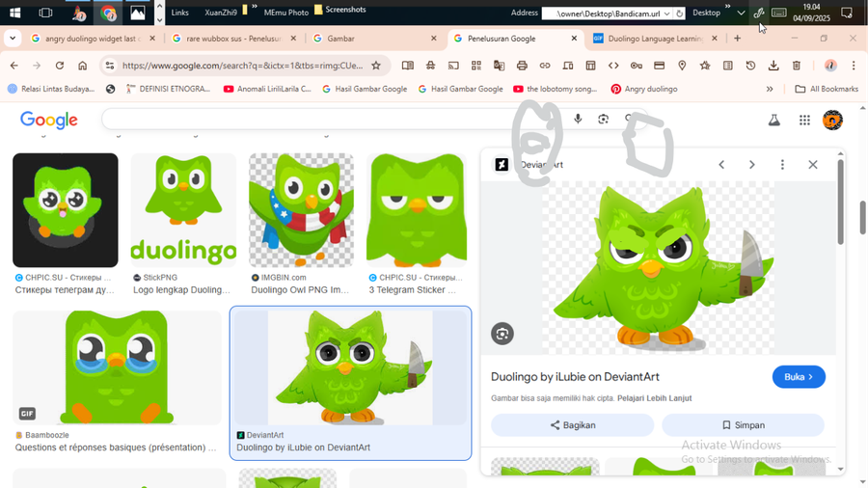This screenshot has height=488, width=868.
Task: Click the site information tune icon
Action: click(x=110, y=66)
